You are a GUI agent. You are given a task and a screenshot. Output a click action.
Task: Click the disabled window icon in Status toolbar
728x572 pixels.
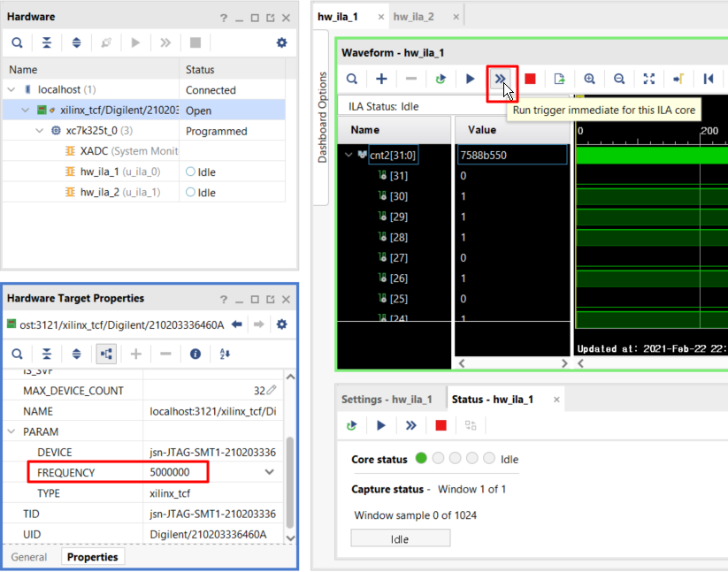(471, 425)
